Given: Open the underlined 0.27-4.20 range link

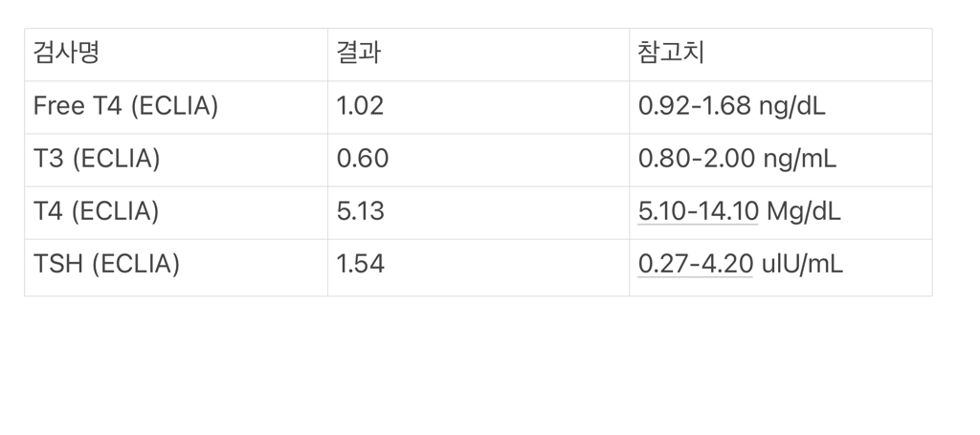Looking at the screenshot, I should point(696,264).
